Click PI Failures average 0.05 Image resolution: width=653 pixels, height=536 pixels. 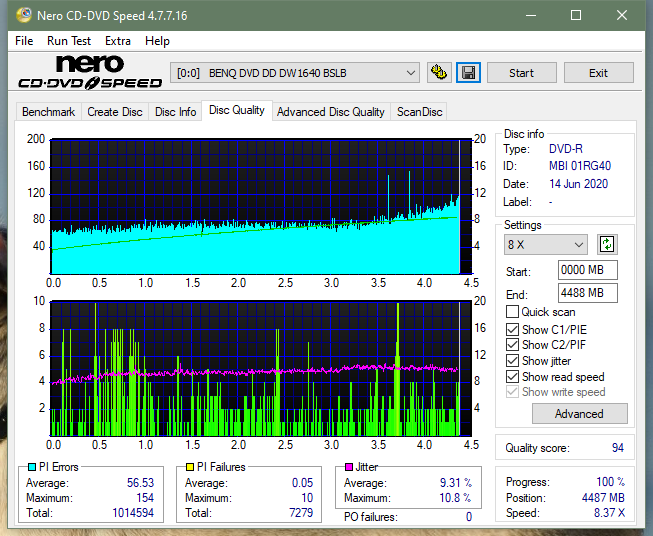pos(302,483)
